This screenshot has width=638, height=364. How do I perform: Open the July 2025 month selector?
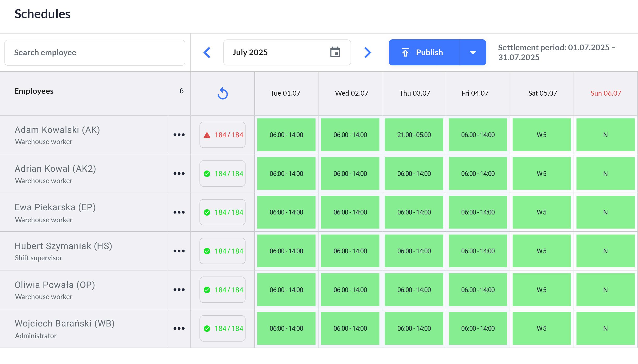[276, 53]
